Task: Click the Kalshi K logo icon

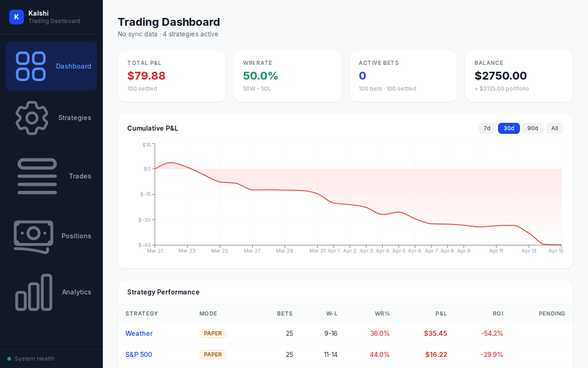Action: click(x=17, y=17)
